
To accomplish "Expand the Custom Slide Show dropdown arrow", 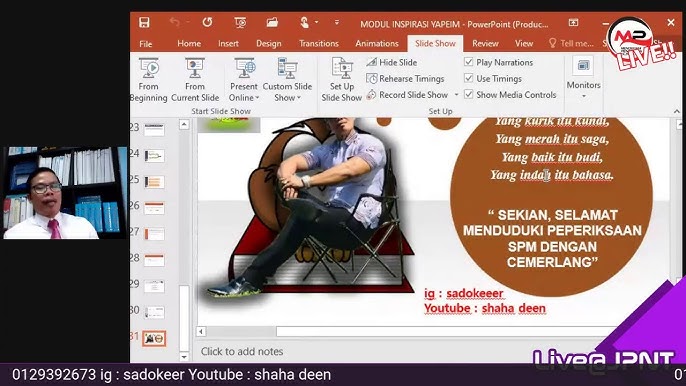I will pos(299,98).
